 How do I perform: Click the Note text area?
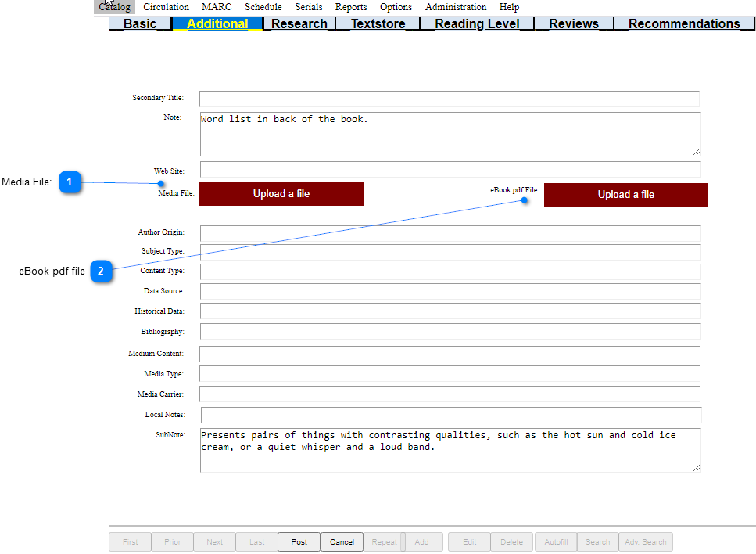450,134
